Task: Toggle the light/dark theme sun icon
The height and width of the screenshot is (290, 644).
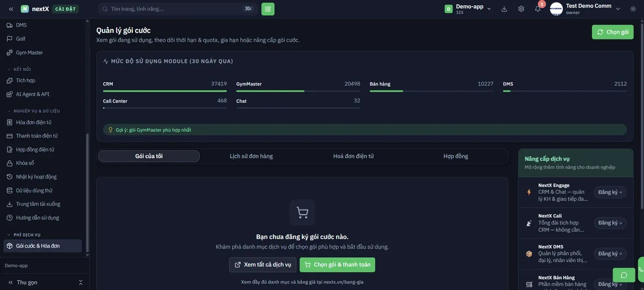Action: coord(633,9)
